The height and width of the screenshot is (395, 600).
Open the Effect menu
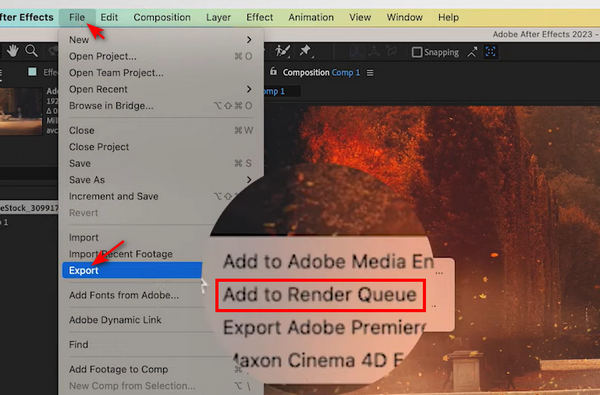click(x=259, y=17)
